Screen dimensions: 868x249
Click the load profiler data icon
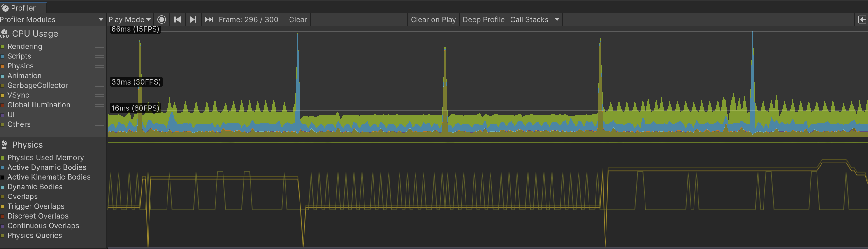862,19
